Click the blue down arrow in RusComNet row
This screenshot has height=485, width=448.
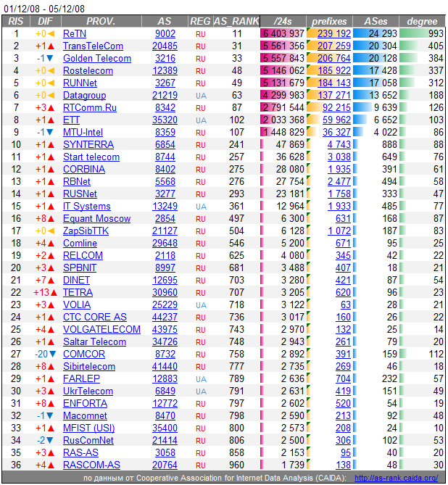[49, 440]
